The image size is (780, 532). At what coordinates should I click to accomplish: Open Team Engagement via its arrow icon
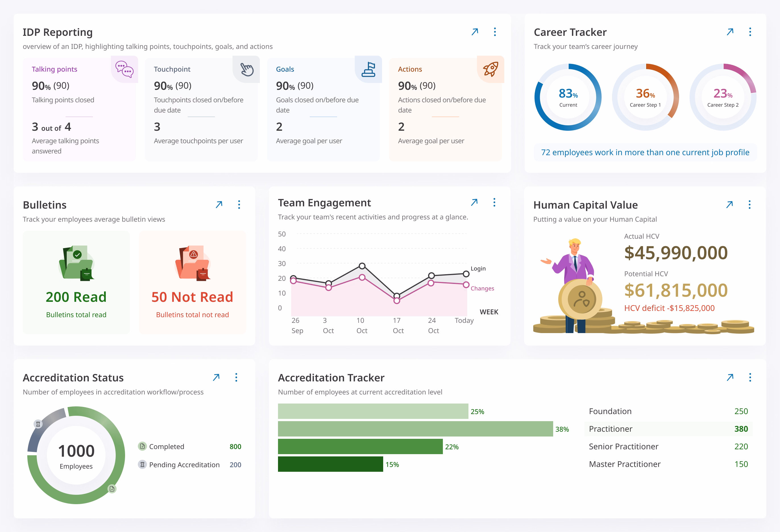pyautogui.click(x=474, y=202)
